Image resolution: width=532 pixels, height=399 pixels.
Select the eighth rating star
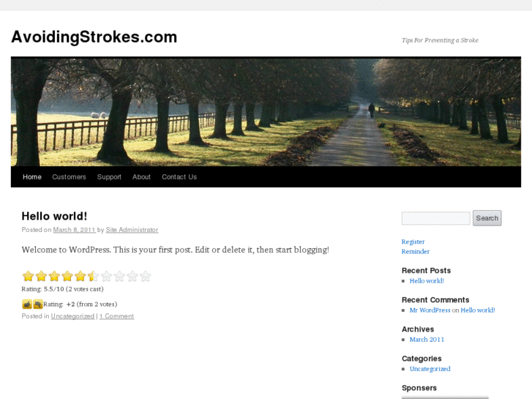point(119,276)
